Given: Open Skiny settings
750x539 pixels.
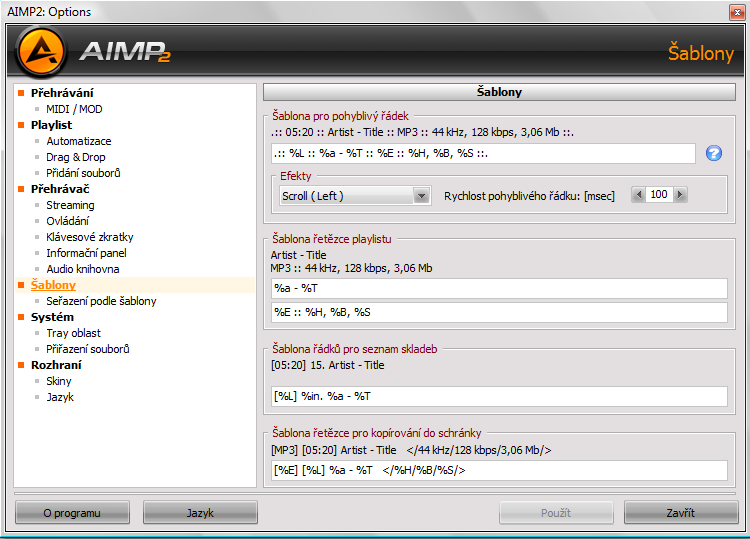Looking at the screenshot, I should (x=59, y=381).
